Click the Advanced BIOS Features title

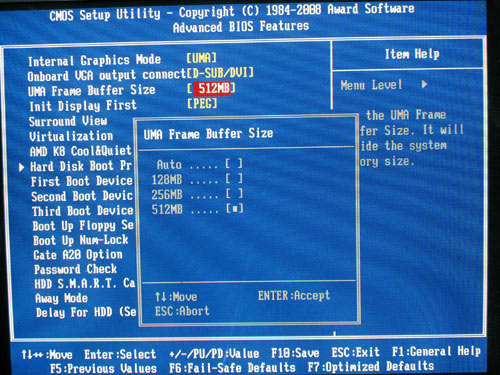[x=241, y=26]
